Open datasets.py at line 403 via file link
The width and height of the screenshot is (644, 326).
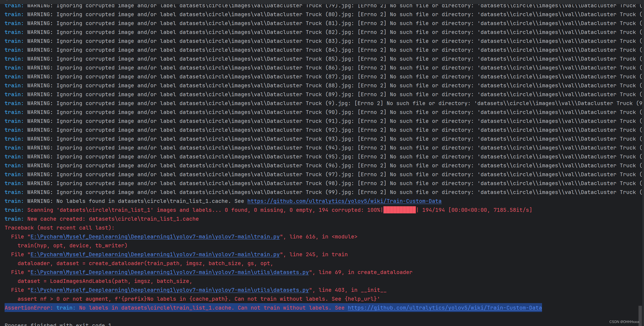(x=169, y=290)
